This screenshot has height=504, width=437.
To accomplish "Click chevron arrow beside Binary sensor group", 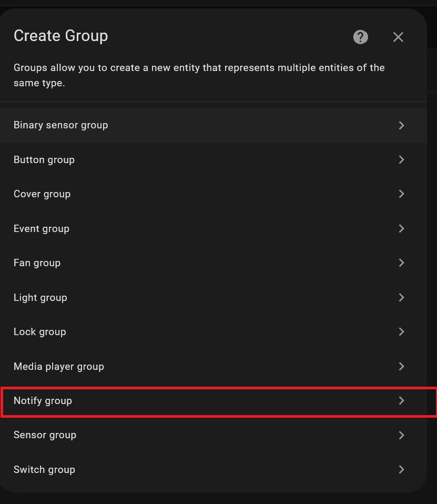I will pyautogui.click(x=401, y=125).
